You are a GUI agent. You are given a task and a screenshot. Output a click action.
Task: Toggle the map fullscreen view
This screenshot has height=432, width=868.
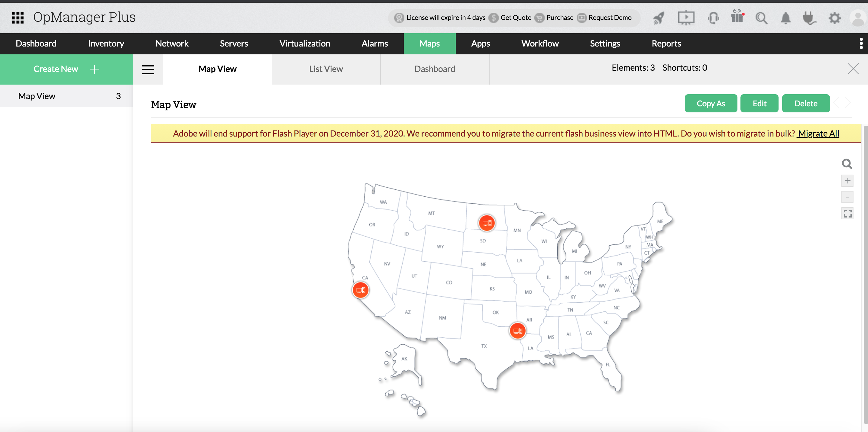click(847, 213)
